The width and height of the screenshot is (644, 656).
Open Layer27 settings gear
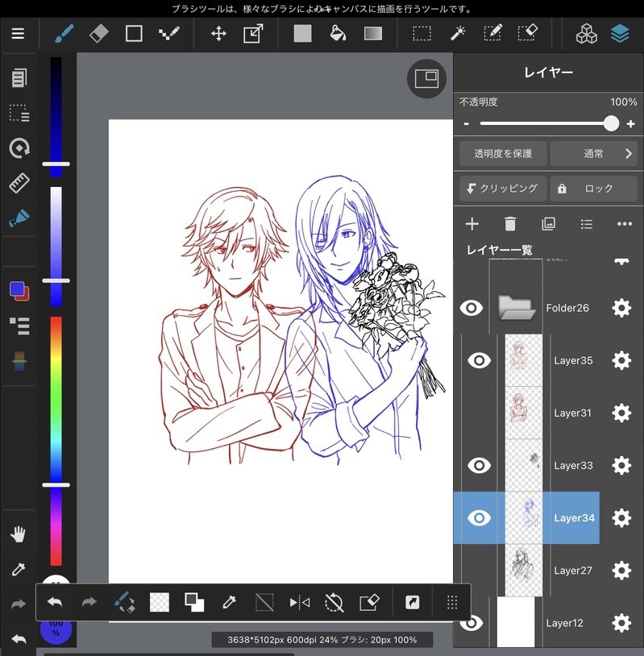click(x=621, y=571)
